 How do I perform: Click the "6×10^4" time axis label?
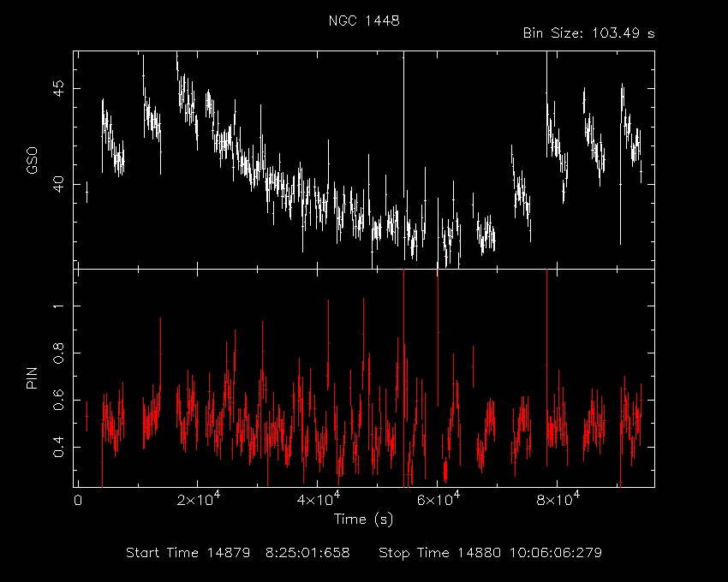(x=438, y=499)
